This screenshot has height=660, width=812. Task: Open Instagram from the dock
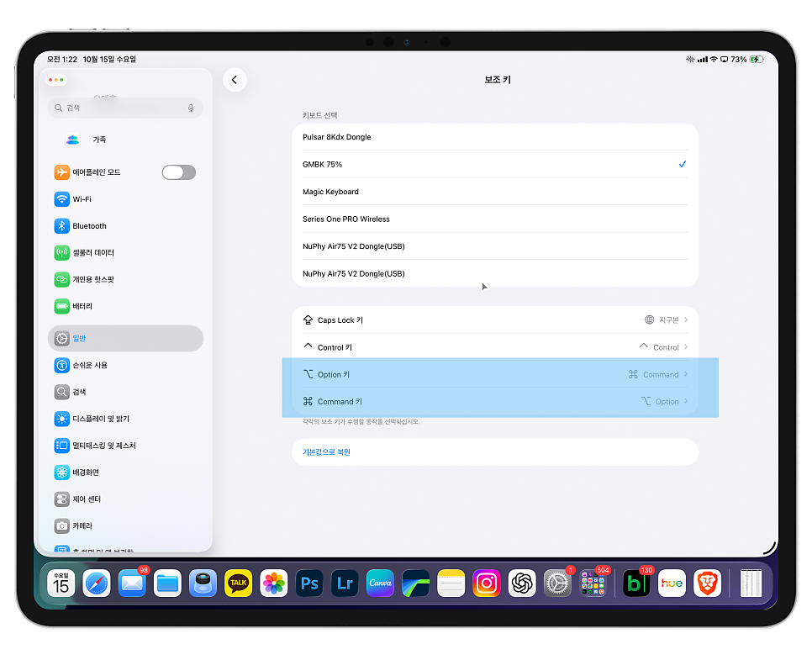pyautogui.click(x=487, y=583)
